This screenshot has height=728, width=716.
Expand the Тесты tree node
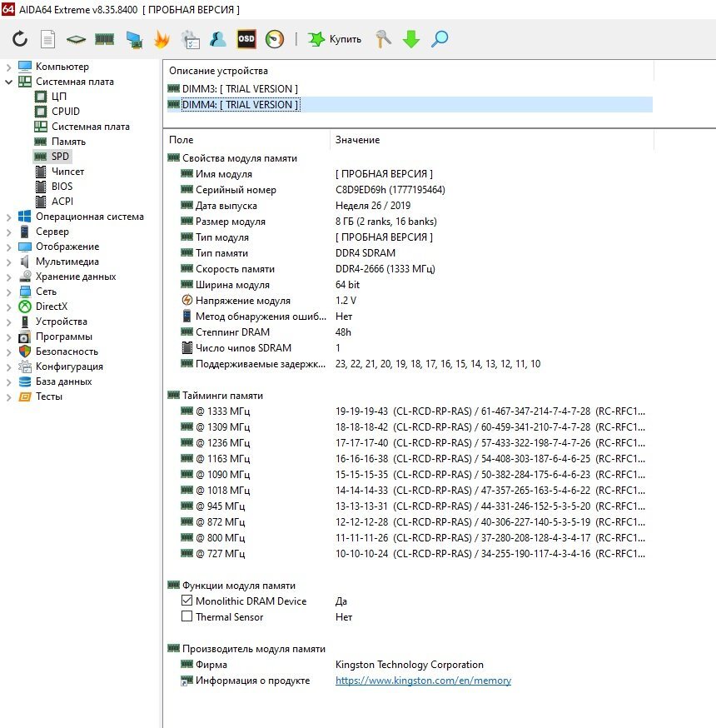coord(8,397)
